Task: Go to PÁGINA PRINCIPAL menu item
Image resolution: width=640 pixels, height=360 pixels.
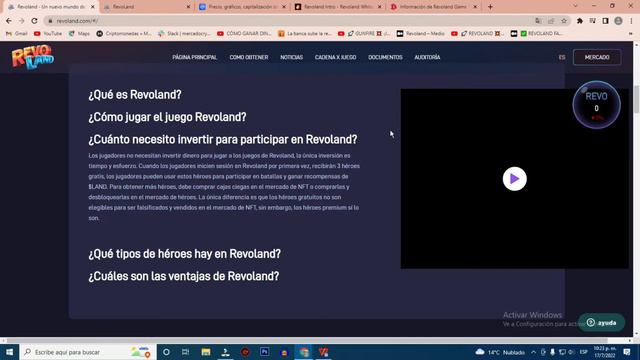Action: pos(194,57)
